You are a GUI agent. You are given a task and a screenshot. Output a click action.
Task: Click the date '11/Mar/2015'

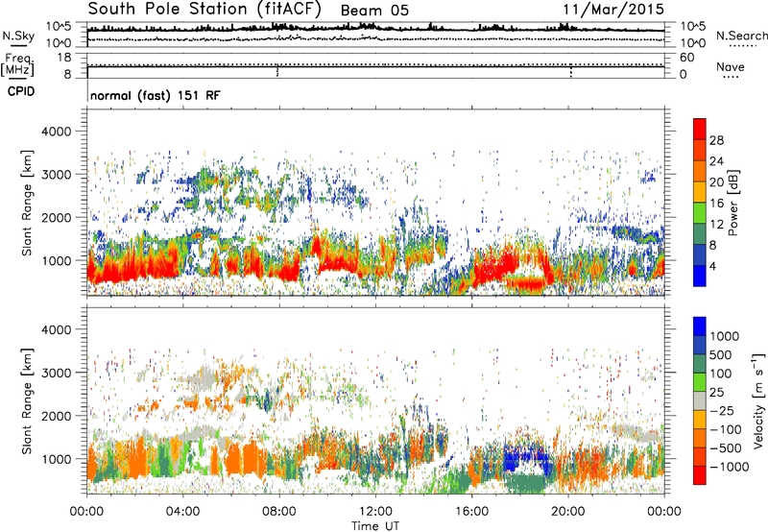point(613,10)
